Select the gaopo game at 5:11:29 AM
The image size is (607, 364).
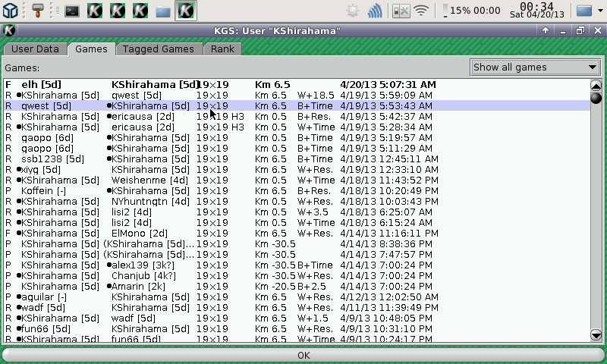[297, 149]
